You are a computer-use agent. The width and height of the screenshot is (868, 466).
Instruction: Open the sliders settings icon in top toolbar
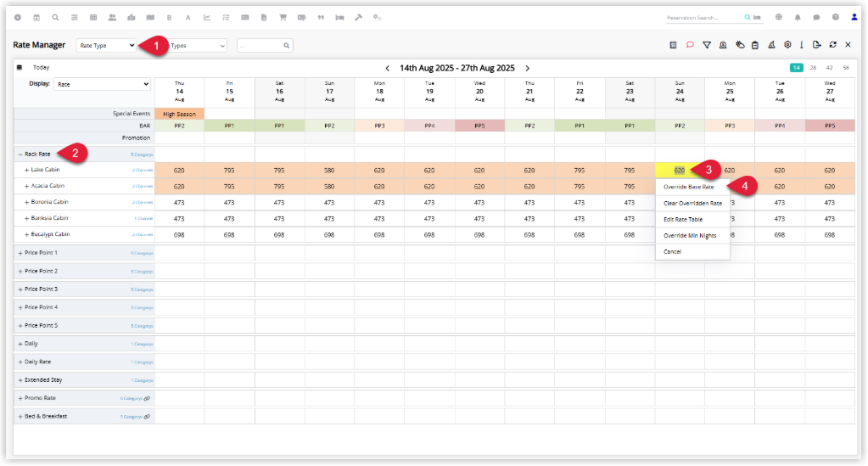click(74, 18)
